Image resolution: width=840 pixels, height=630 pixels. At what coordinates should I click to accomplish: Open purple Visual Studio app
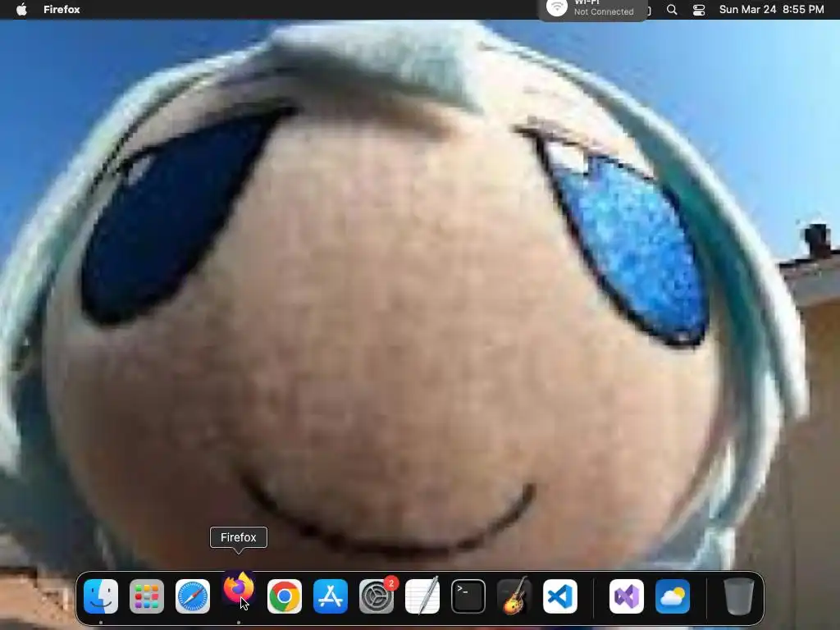(x=627, y=596)
